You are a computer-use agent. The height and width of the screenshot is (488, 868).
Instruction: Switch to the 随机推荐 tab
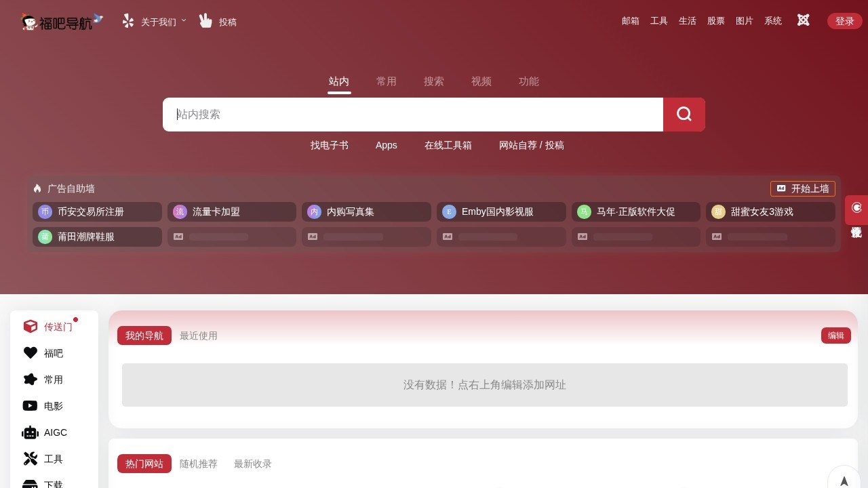click(x=199, y=464)
